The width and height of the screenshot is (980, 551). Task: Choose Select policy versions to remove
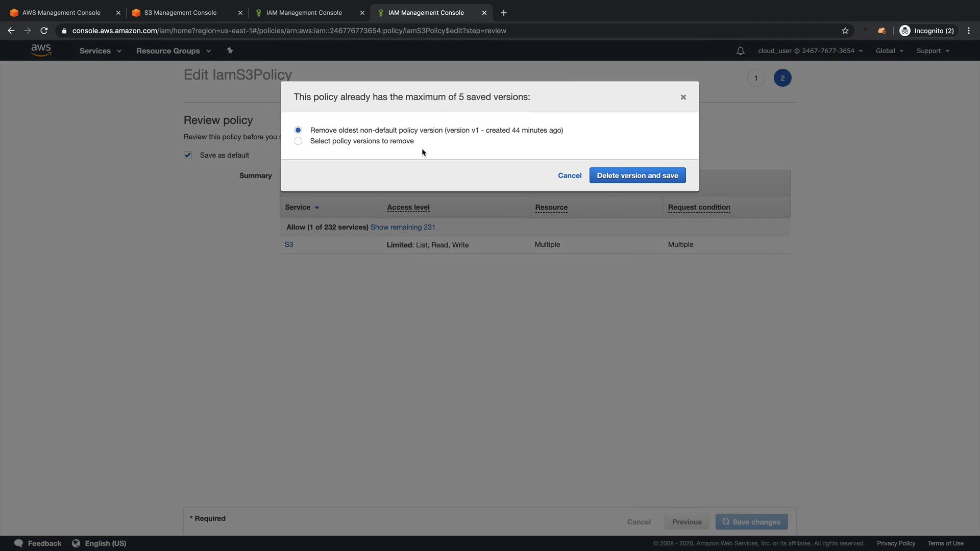tap(298, 141)
